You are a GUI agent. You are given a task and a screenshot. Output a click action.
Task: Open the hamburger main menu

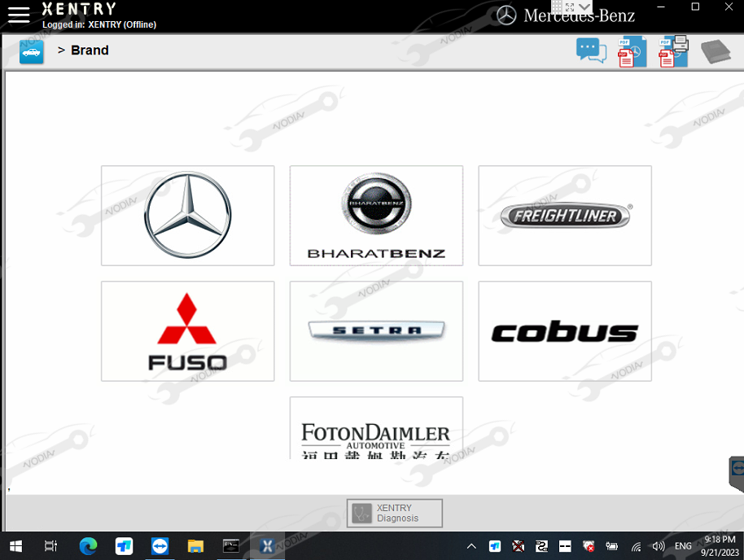[19, 15]
